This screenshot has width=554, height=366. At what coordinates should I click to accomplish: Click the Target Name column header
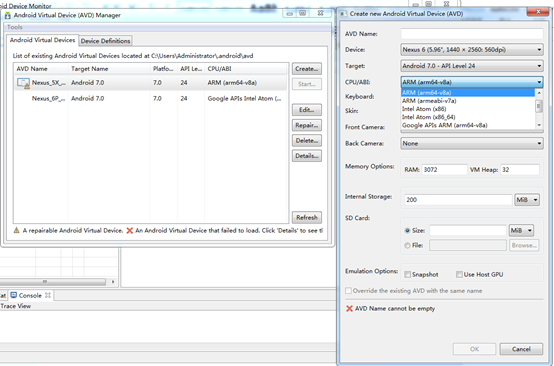pos(109,69)
